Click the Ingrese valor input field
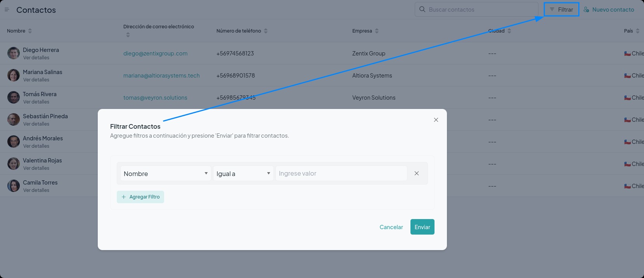Image resolution: width=644 pixels, height=278 pixels. click(341, 173)
